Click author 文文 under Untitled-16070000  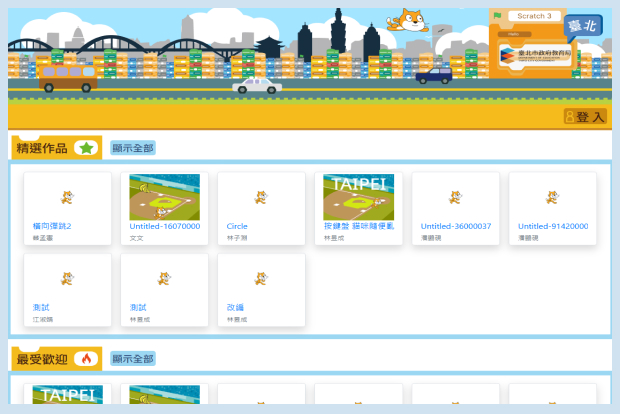(x=136, y=238)
